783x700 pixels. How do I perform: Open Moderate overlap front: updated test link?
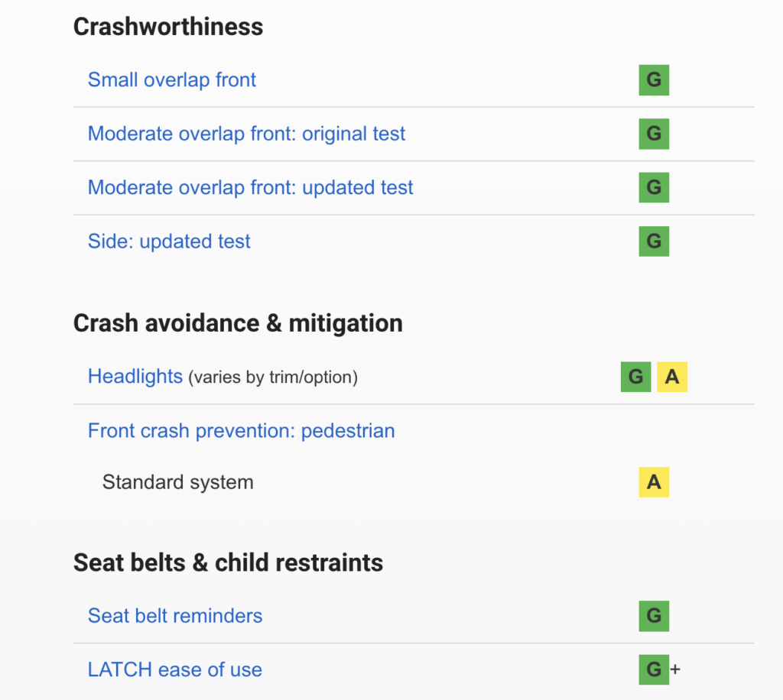(250, 188)
